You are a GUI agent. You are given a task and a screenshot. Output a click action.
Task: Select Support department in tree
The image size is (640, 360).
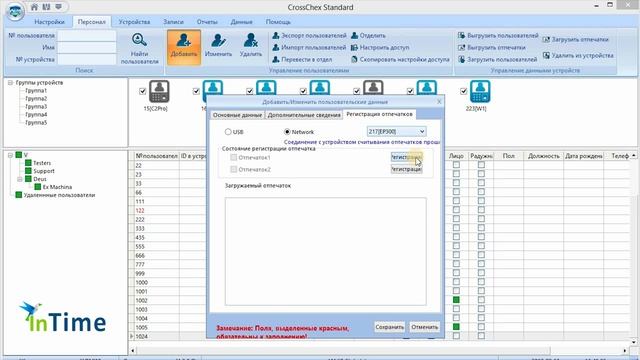pyautogui.click(x=44, y=171)
